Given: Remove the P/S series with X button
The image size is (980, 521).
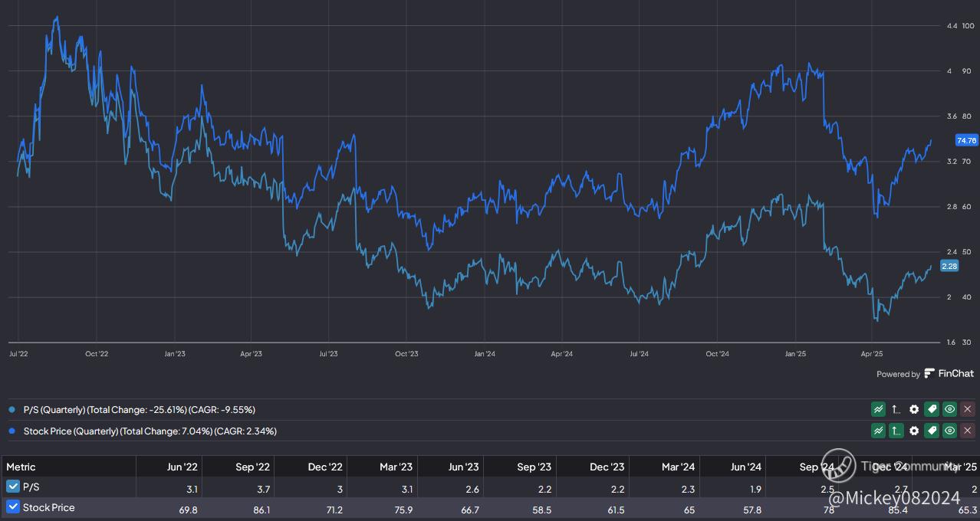Looking at the screenshot, I should point(967,410).
